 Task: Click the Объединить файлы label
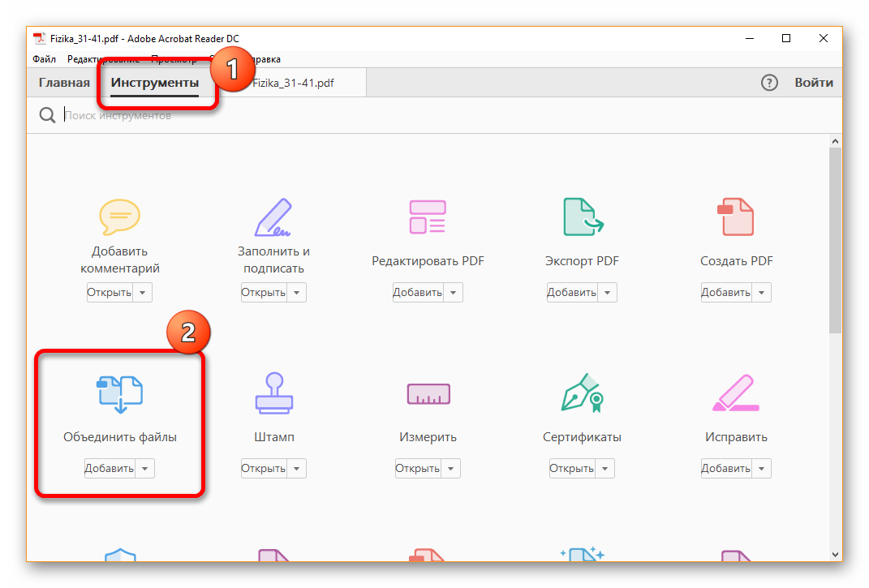point(120,437)
